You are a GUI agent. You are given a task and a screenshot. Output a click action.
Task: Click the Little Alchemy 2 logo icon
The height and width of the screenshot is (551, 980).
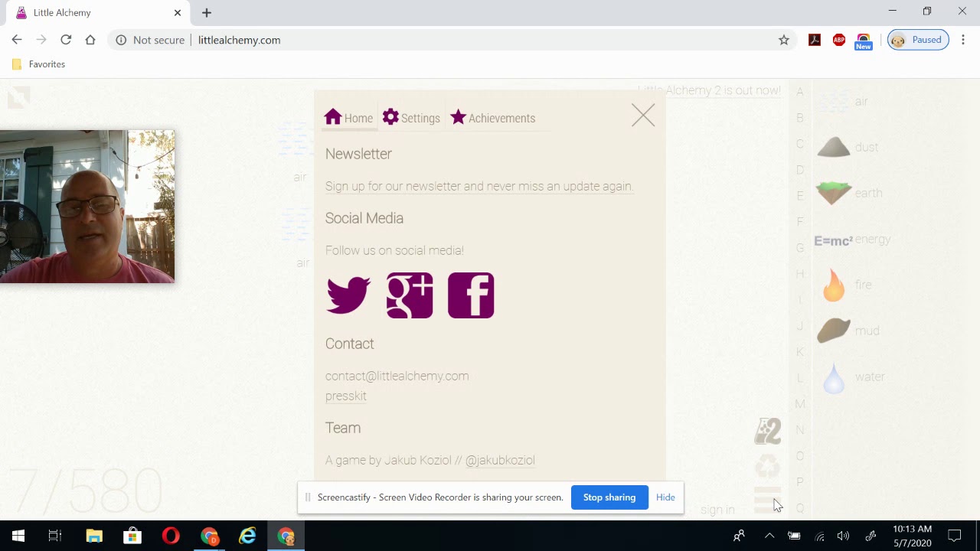[767, 431]
